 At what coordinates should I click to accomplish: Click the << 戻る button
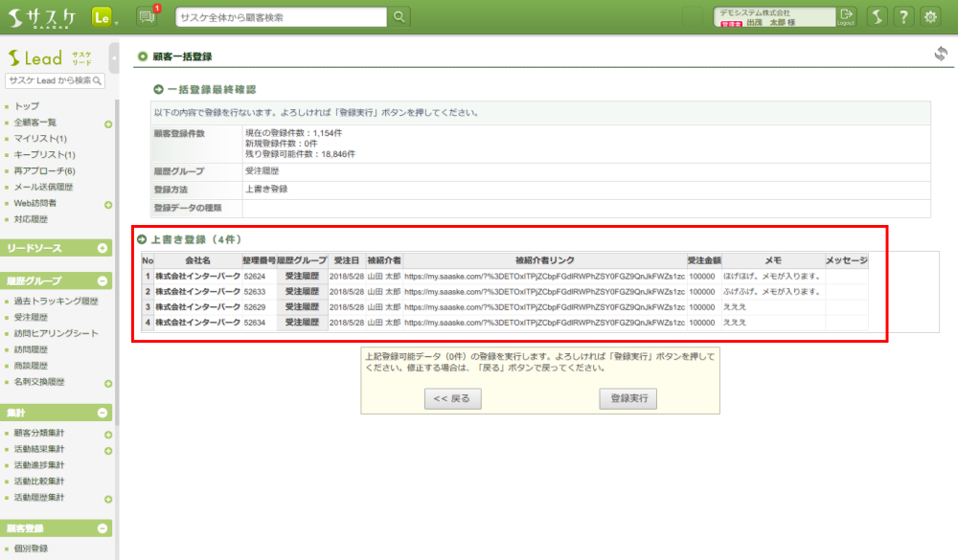pyautogui.click(x=452, y=399)
